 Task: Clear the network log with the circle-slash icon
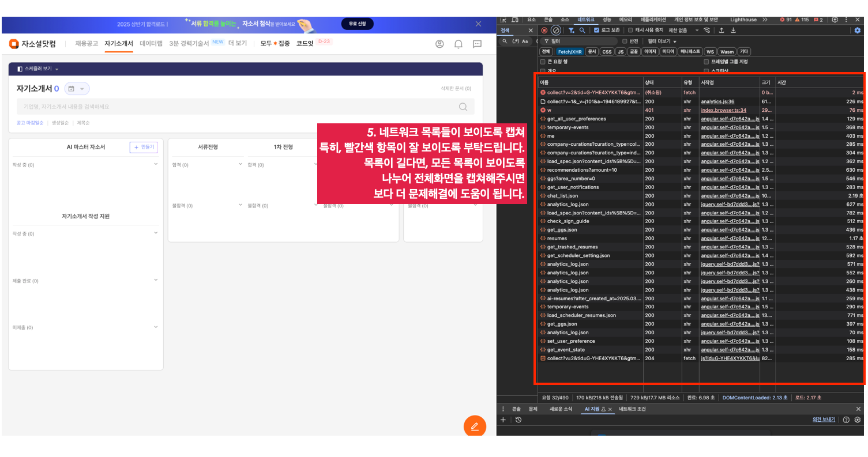pyautogui.click(x=556, y=31)
